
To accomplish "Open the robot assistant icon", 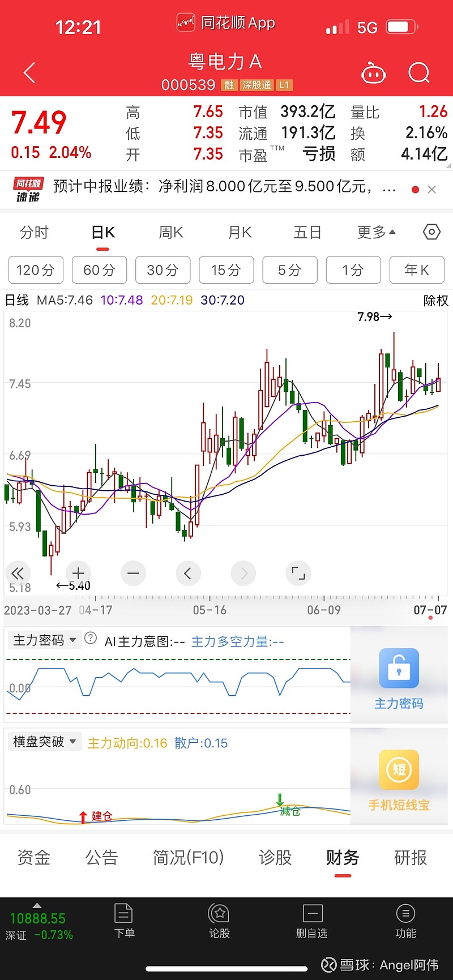I will 374,73.
